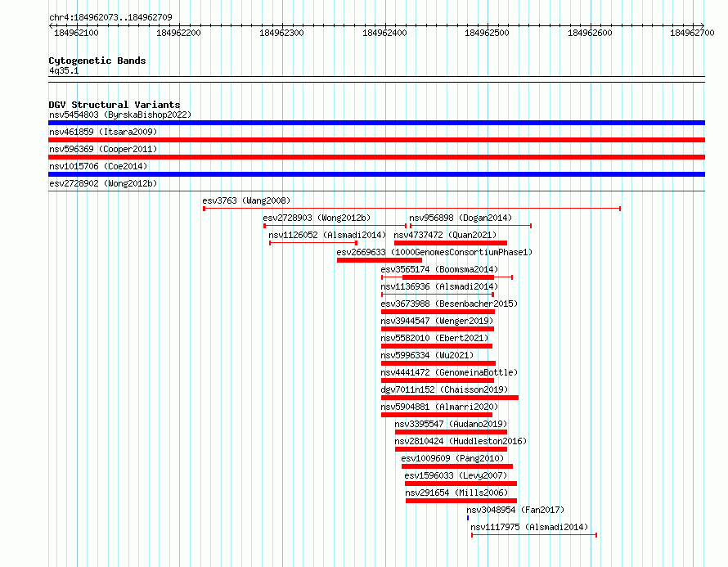Image resolution: width=728 pixels, height=567 pixels.
Task: Click nsv5582010 (Ebert2021) label
Action: [434, 338]
